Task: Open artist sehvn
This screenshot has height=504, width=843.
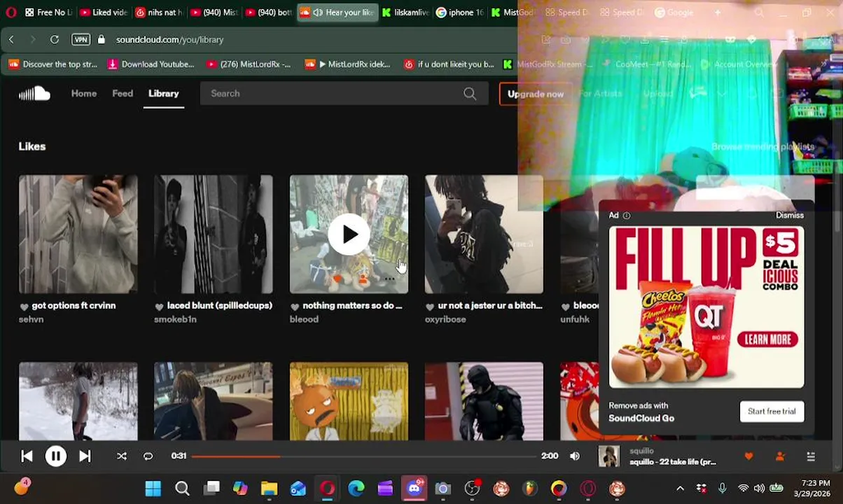Action: (32, 319)
